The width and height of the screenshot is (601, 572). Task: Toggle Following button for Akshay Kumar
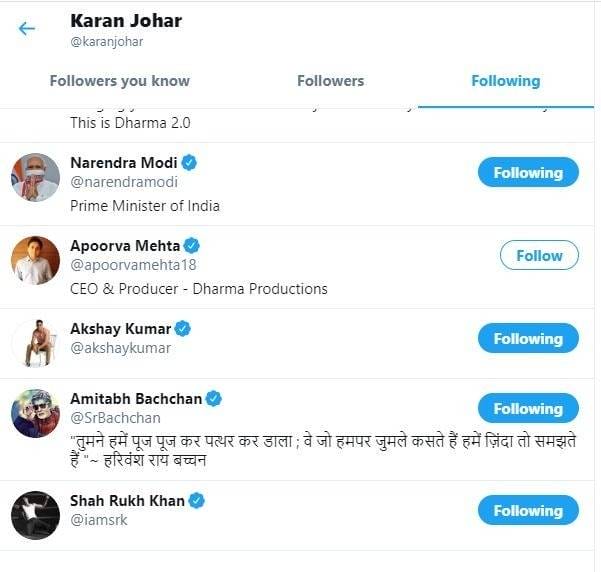[x=527, y=339]
